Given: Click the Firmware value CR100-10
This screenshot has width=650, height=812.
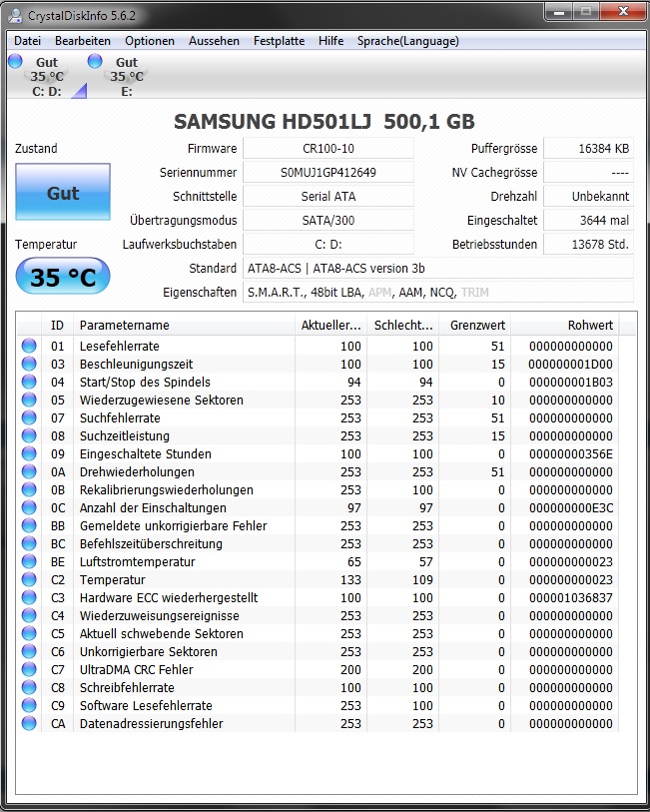Looking at the screenshot, I should tap(328, 149).
